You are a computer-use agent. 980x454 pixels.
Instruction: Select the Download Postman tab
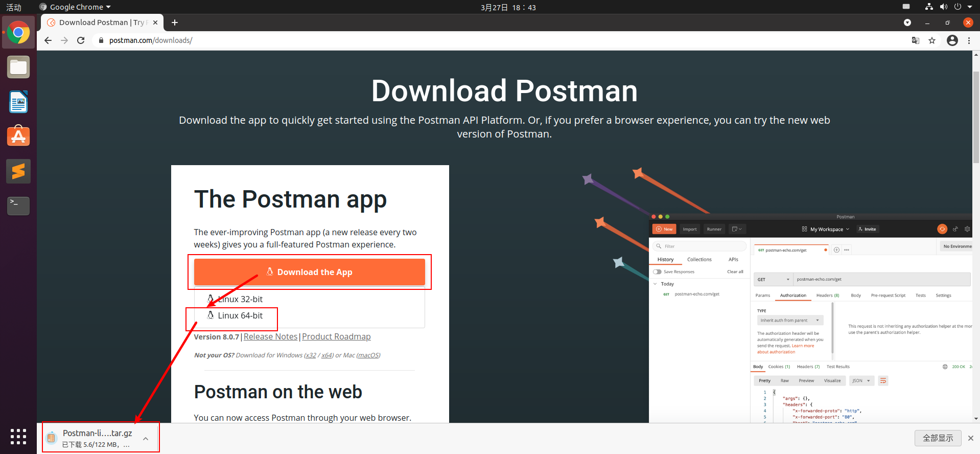(102, 22)
